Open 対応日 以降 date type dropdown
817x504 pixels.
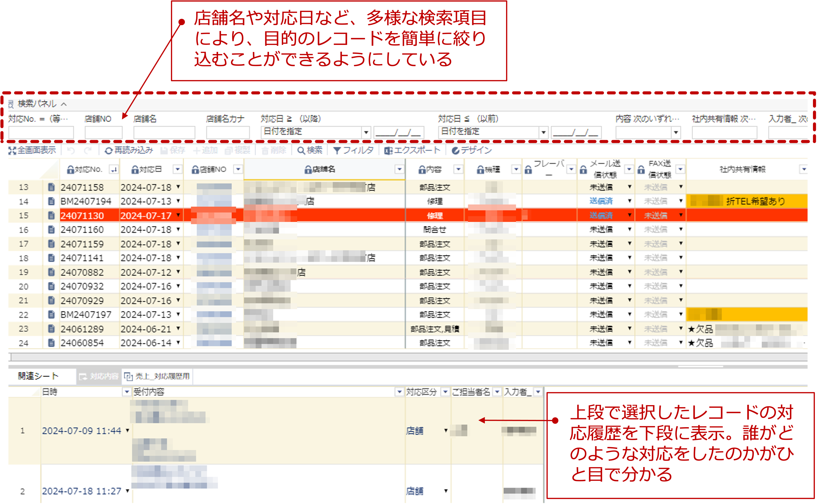(366, 133)
